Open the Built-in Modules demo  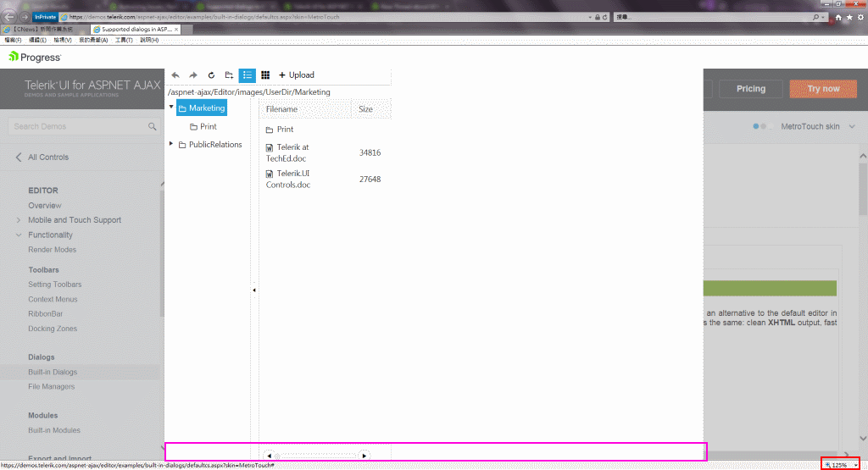pos(54,430)
